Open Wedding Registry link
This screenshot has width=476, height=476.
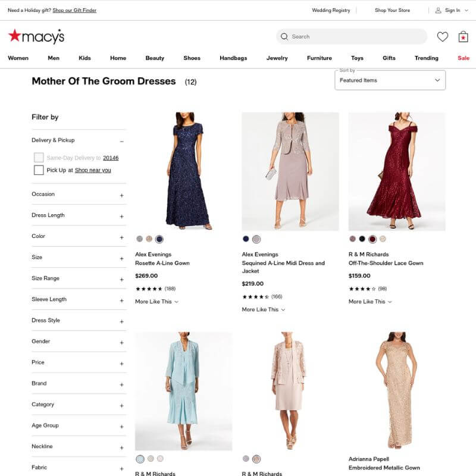[x=331, y=10]
